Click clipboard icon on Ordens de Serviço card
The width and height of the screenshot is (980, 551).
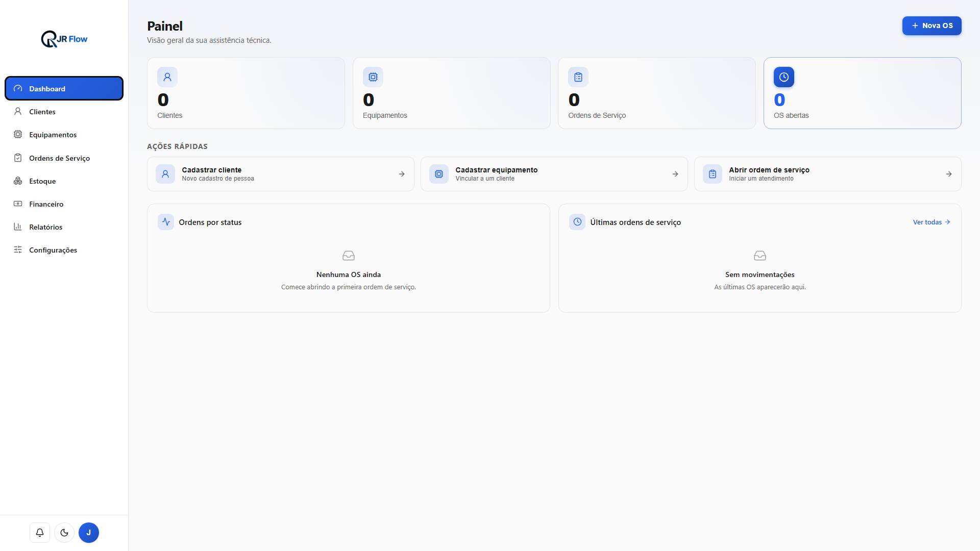[x=578, y=77]
